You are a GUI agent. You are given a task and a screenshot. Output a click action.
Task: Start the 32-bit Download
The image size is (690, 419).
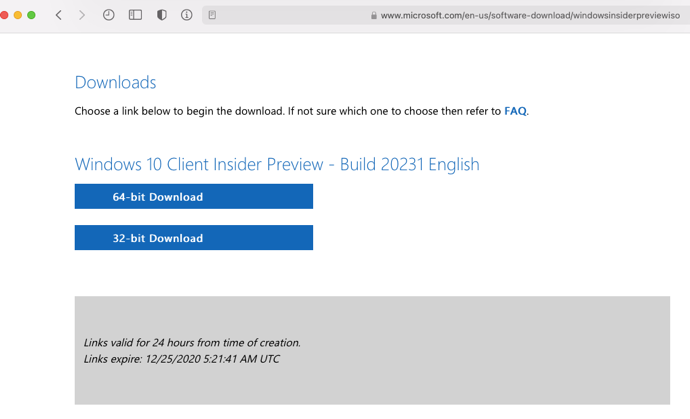click(194, 238)
